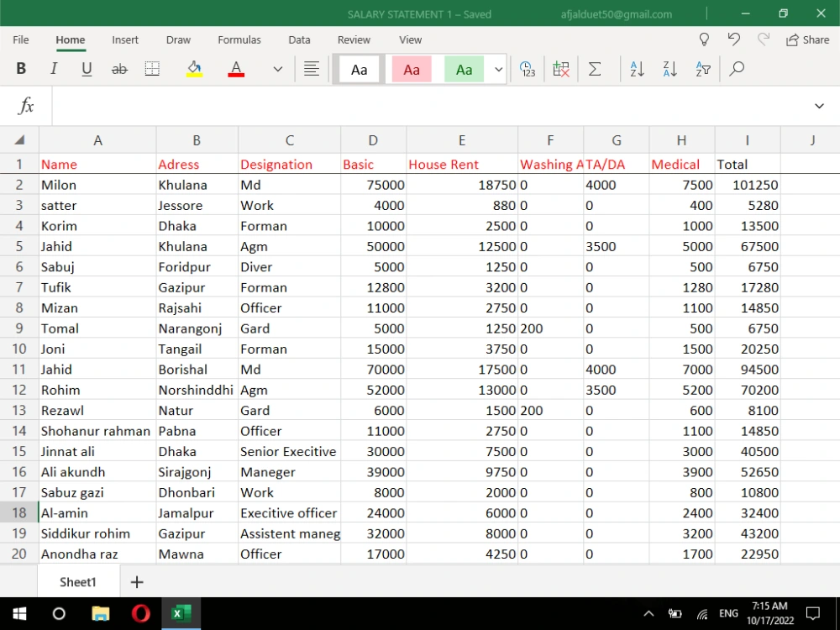This screenshot has width=840, height=630.
Task: Switch to the View tab
Action: [411, 39]
